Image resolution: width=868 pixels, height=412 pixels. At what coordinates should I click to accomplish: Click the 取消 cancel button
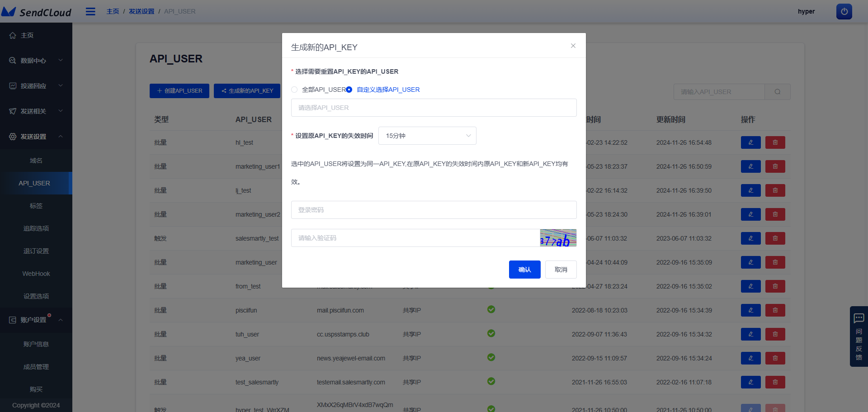click(x=561, y=269)
